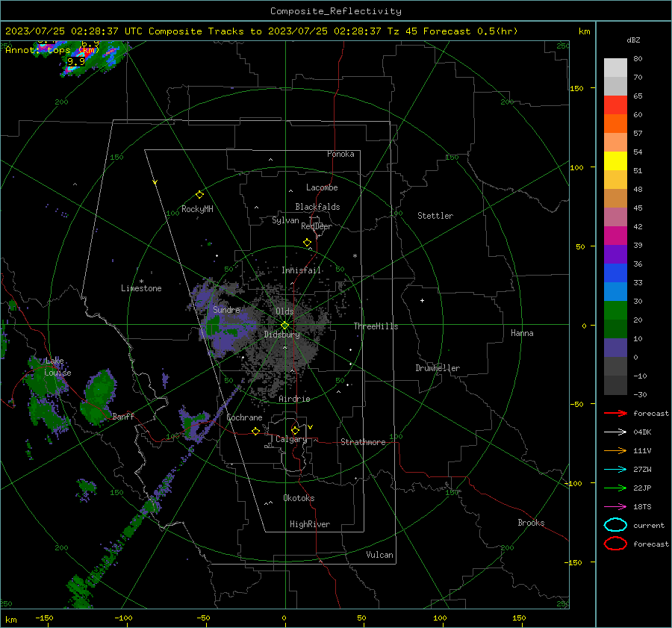Click the Brooks town label

[531, 523]
